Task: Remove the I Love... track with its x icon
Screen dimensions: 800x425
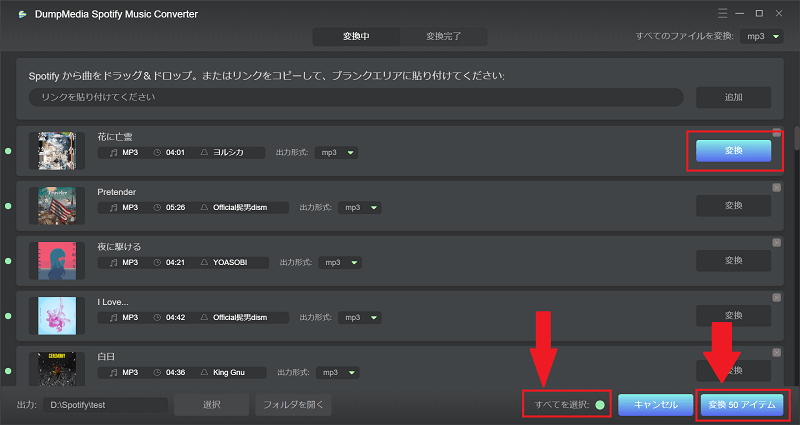Action: click(777, 297)
